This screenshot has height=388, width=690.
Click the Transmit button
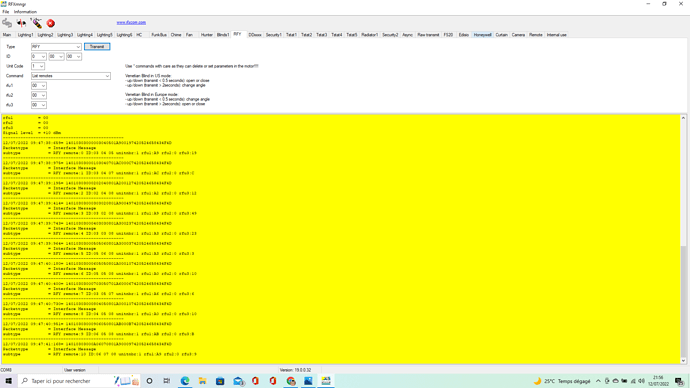97,47
